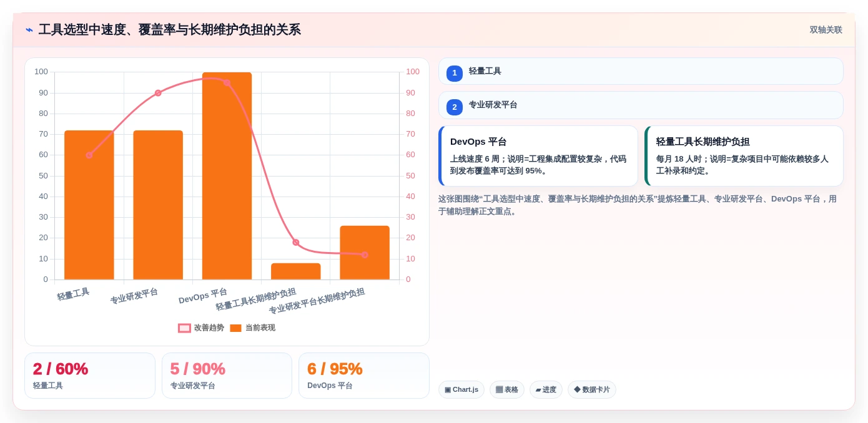Viewport: 868px width, 423px height.
Task: Open the DevOps 平台 info card
Action: pos(538,156)
